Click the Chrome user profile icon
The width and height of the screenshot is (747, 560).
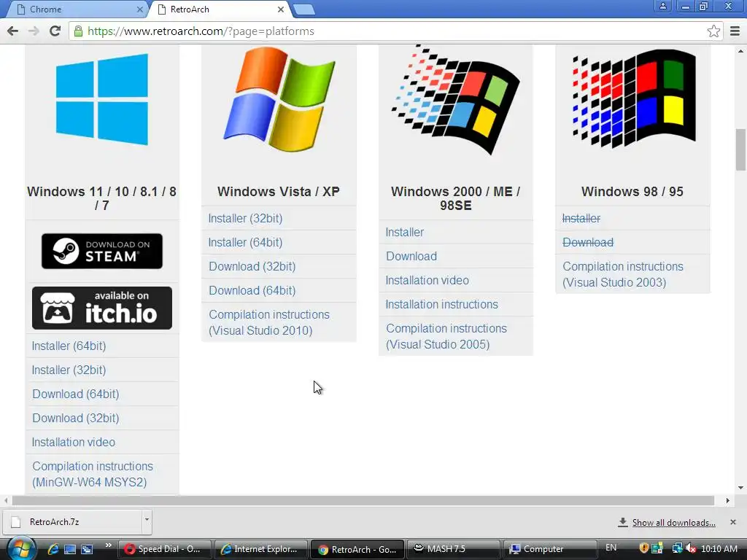click(x=662, y=6)
